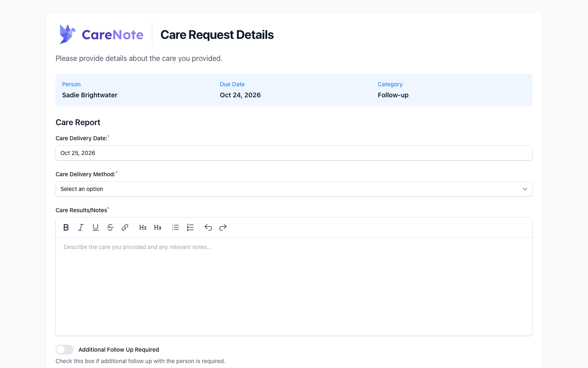The width and height of the screenshot is (588, 368).
Task: Click the Care Delivery Date field
Action: tap(294, 153)
